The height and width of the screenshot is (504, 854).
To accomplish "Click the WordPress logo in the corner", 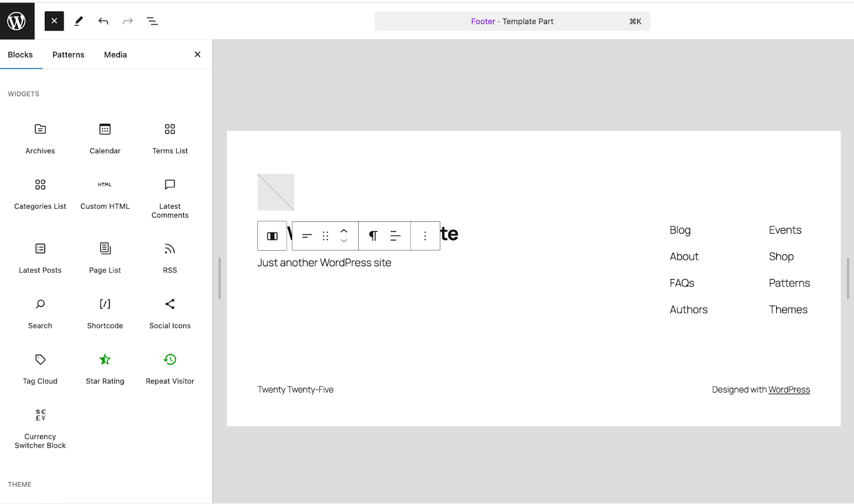I will [x=17, y=21].
